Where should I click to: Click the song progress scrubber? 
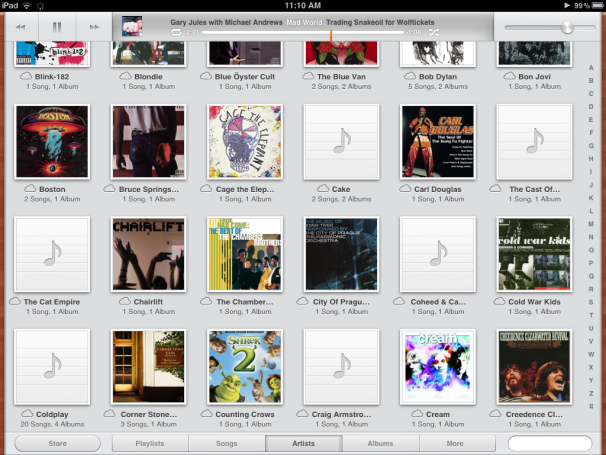pos(331,34)
